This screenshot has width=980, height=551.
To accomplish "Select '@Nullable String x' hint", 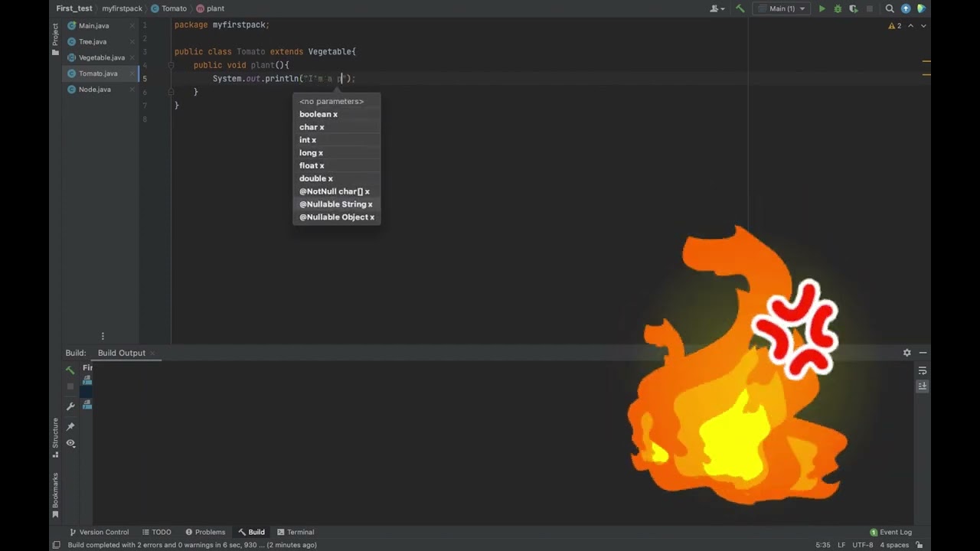I will 336,204.
